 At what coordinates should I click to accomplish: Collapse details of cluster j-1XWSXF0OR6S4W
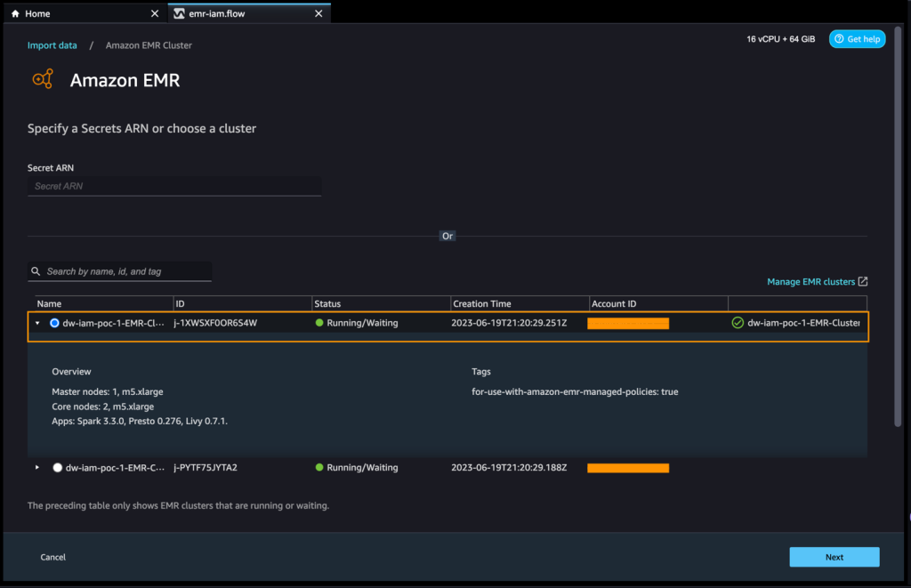37,323
